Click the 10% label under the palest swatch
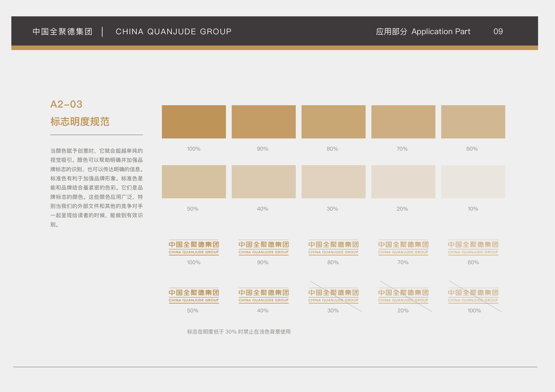Screen dimensions: 555x392 coord(473,209)
